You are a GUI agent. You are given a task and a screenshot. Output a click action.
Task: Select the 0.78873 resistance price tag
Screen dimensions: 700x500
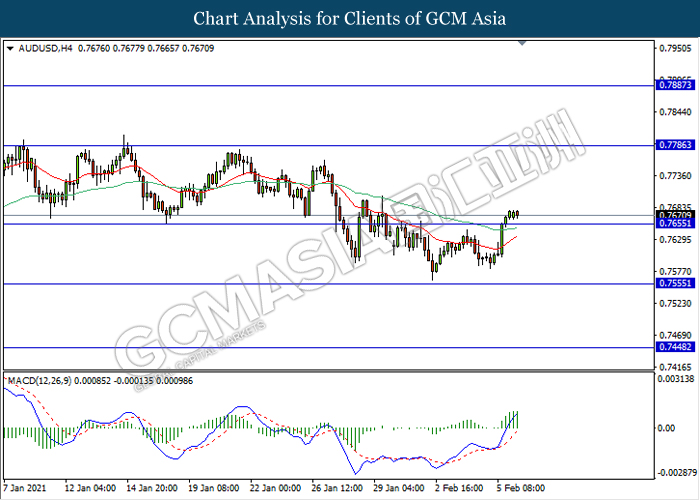point(676,86)
